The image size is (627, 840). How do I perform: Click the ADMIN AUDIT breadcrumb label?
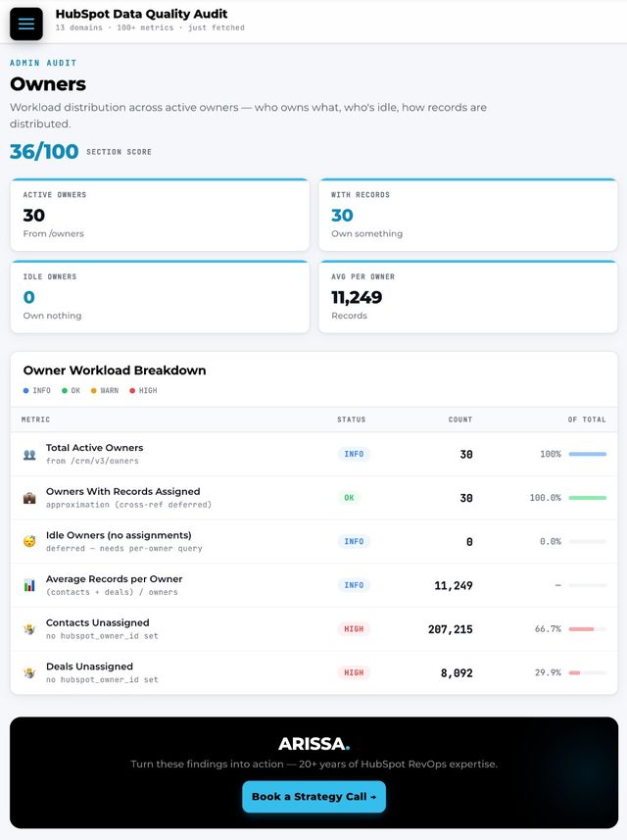(43, 63)
